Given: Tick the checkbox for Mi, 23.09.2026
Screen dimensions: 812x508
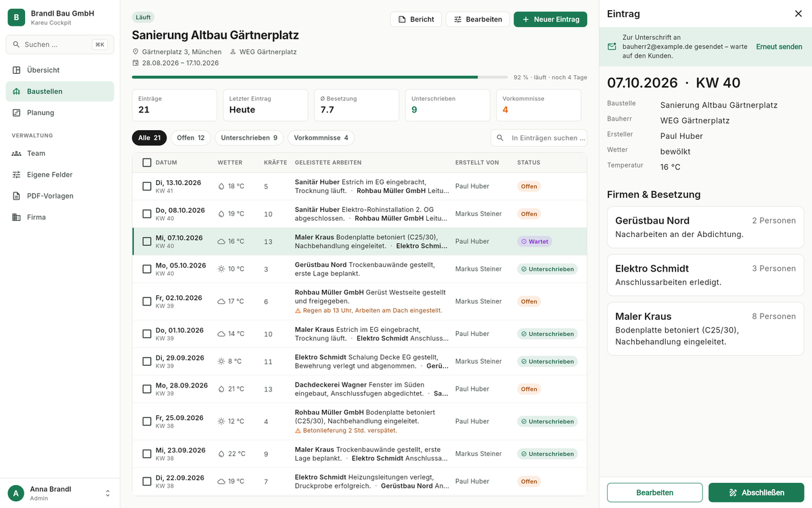Looking at the screenshot, I should [x=147, y=454].
